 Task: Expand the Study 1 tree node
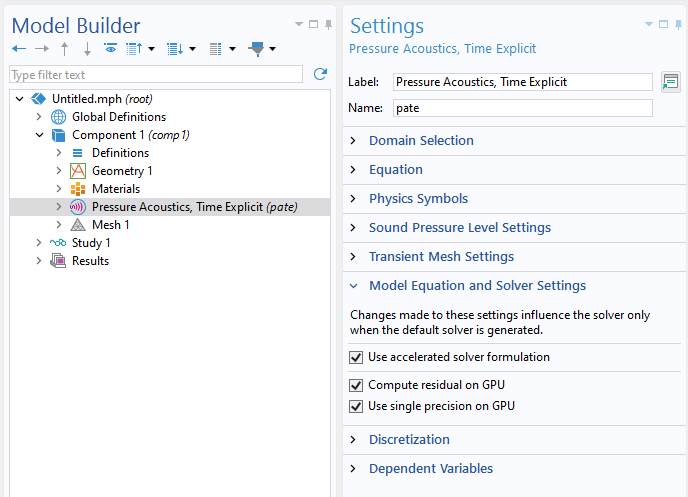(39, 243)
